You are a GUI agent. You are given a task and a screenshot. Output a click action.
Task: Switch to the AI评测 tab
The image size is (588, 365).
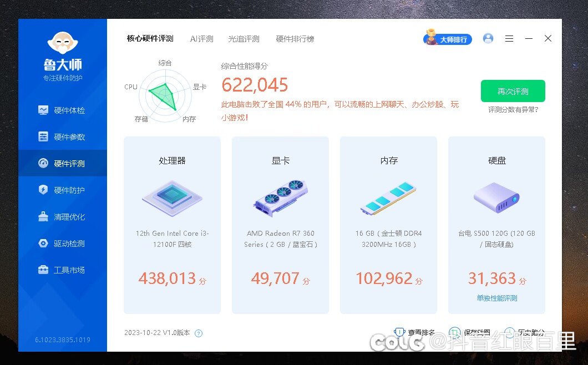point(201,39)
